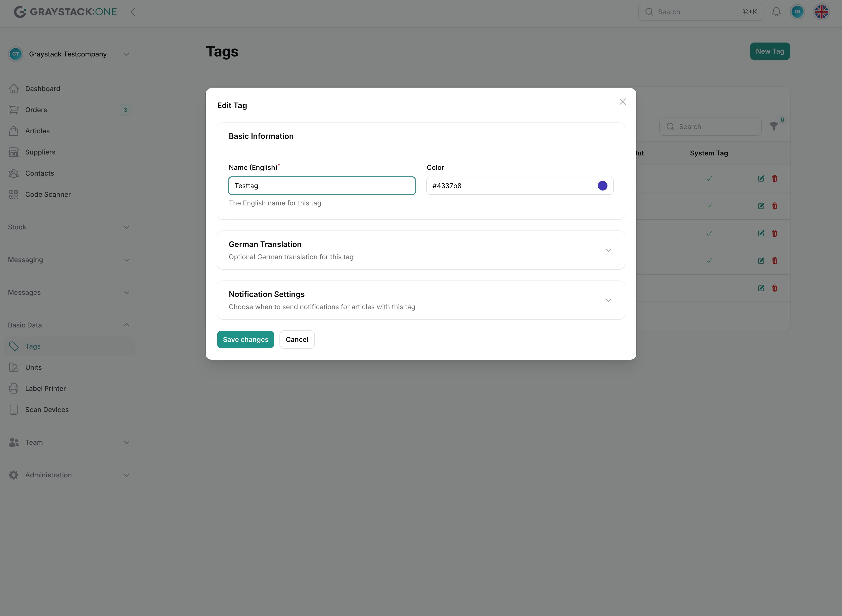Go to Scan Devices page
The image size is (842, 616).
47,409
